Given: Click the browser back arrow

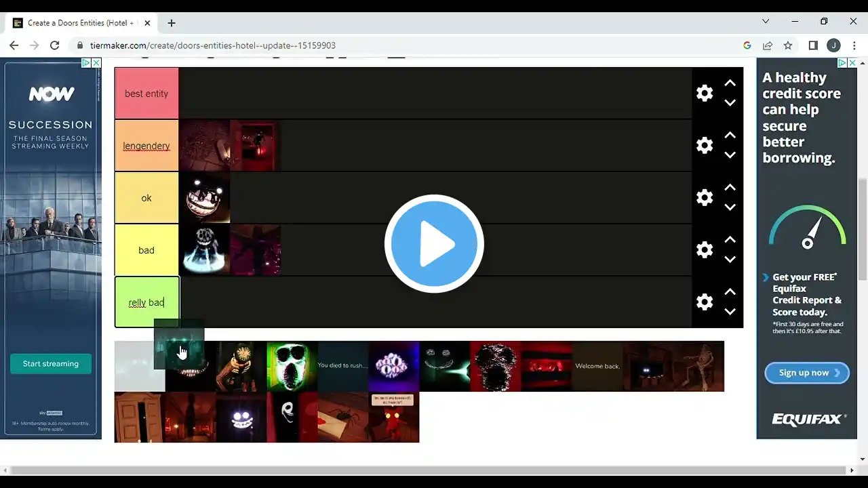Looking at the screenshot, I should [14, 45].
